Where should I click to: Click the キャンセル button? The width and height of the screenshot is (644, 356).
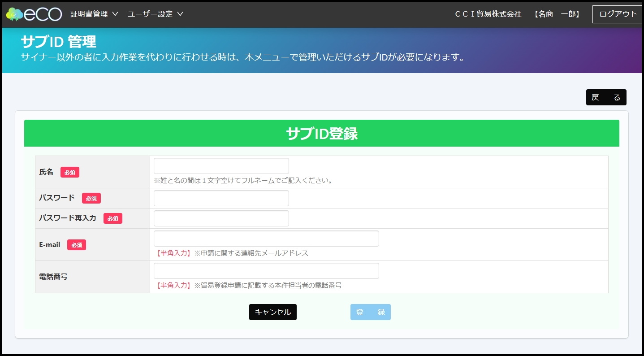pos(273,312)
